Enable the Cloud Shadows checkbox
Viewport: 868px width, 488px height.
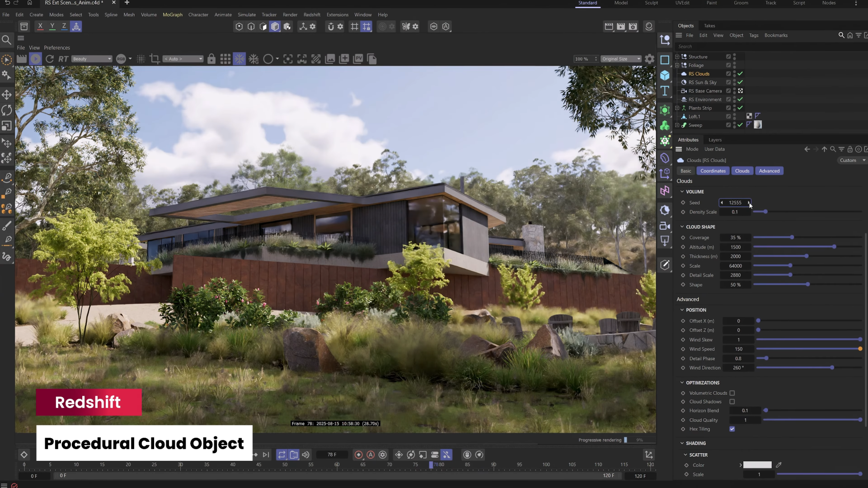[732, 402]
